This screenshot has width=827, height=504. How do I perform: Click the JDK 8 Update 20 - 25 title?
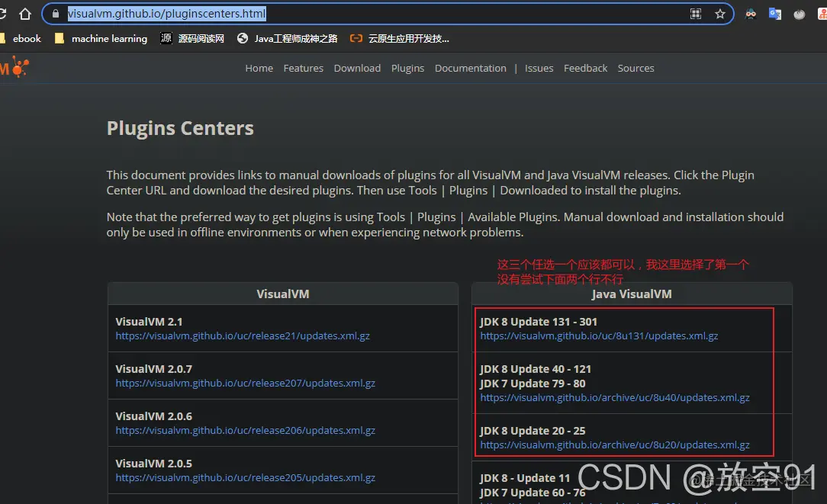533,431
